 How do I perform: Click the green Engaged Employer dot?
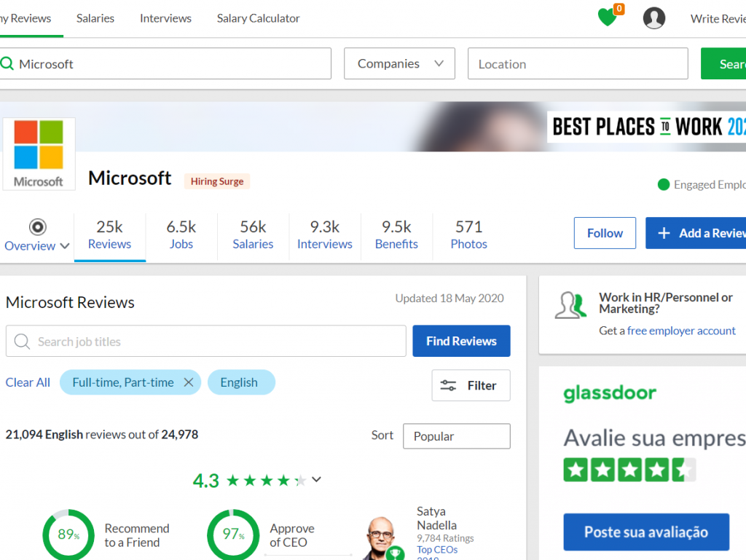(x=663, y=184)
